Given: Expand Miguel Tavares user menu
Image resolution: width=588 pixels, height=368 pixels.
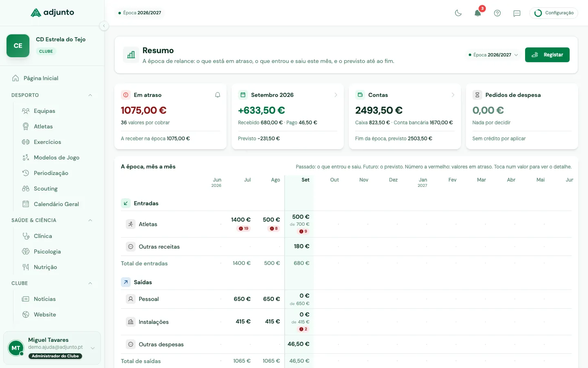Looking at the screenshot, I should [93, 348].
